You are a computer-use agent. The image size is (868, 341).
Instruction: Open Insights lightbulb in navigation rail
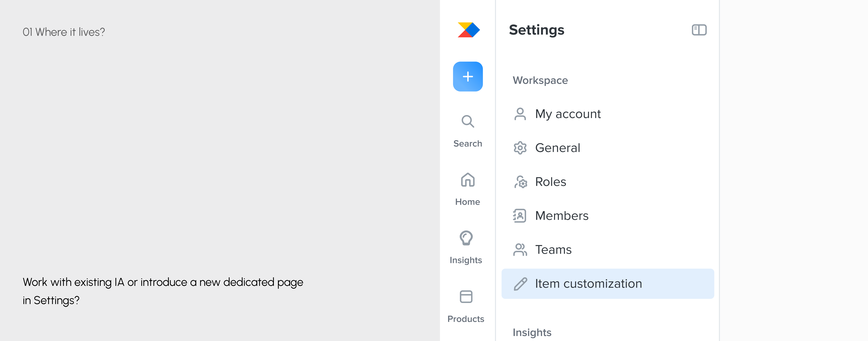pyautogui.click(x=466, y=247)
